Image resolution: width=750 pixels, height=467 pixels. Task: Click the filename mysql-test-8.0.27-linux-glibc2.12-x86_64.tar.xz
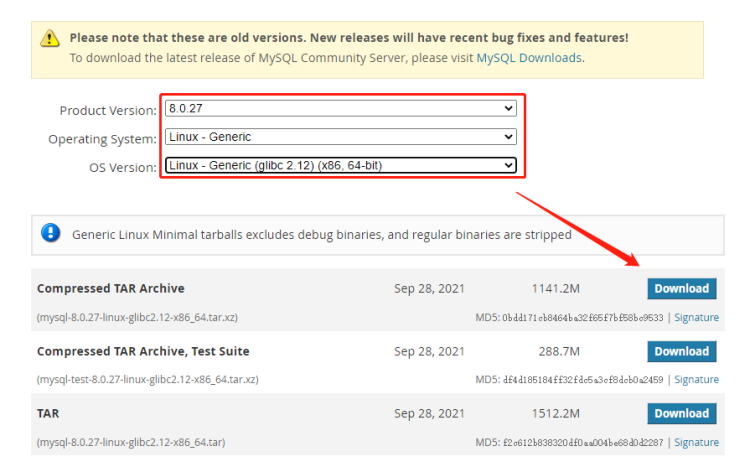(x=148, y=379)
